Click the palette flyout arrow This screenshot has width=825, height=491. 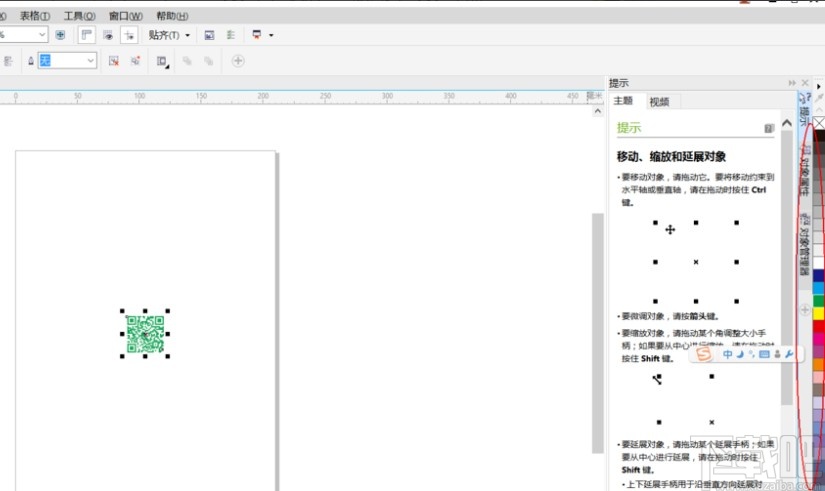coord(819,86)
